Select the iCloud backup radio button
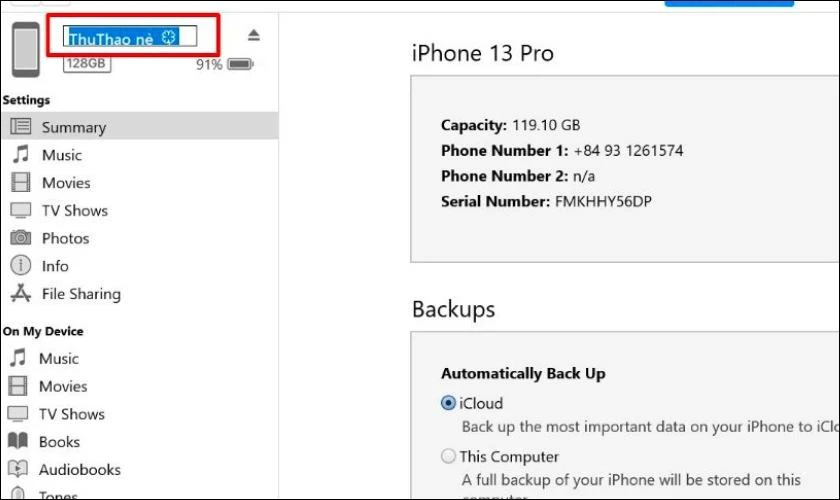 point(448,403)
